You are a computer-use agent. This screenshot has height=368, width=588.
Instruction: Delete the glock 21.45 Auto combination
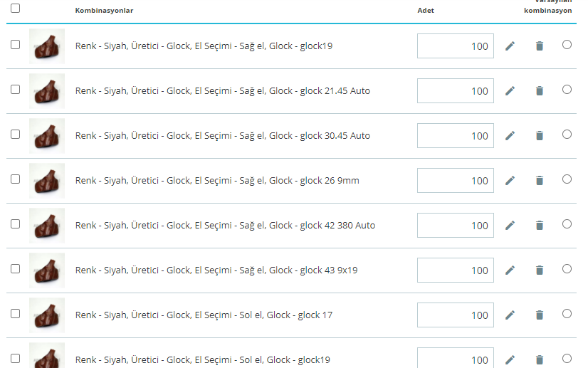pyautogui.click(x=540, y=91)
